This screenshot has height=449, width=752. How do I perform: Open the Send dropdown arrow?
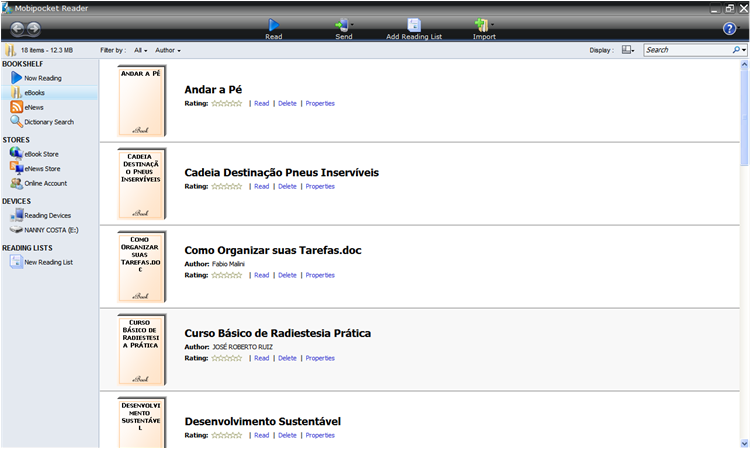coord(352,24)
